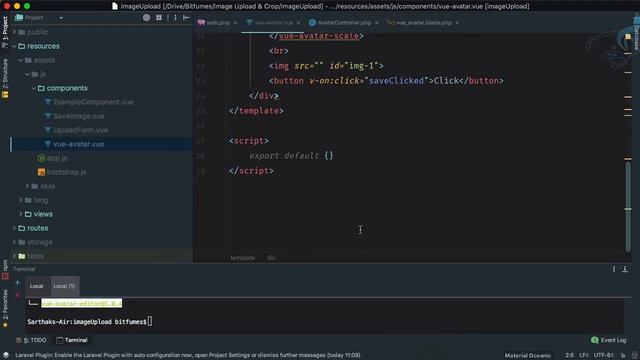Close the vue-avatar.vue tab
Viewport: 640px width, 360px height.
pos(298,23)
